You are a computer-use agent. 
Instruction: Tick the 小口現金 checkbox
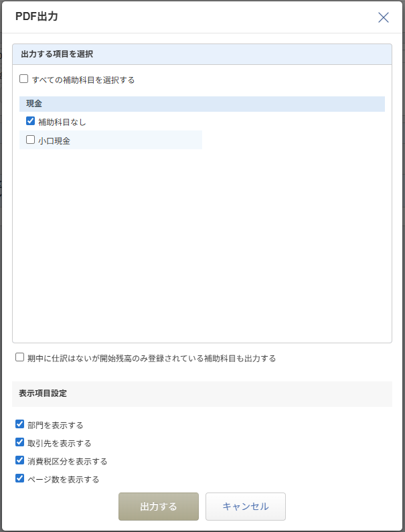pos(30,140)
